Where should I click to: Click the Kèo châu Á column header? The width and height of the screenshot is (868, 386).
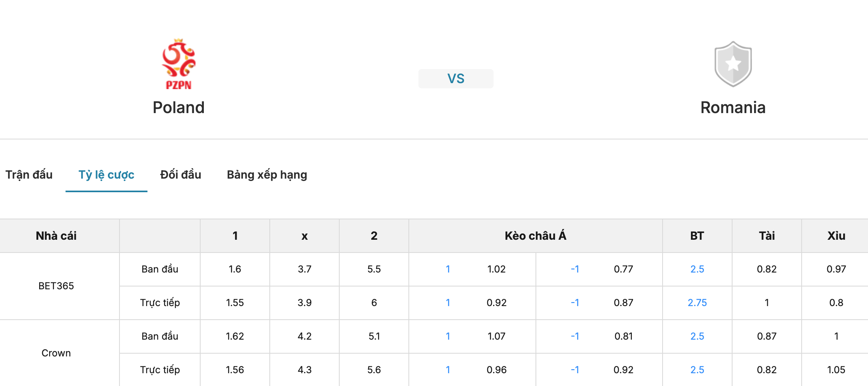click(x=536, y=236)
